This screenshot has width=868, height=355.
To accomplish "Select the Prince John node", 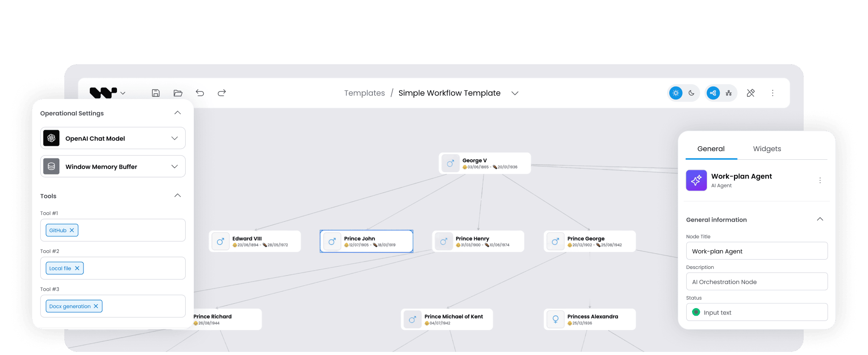I will click(367, 241).
